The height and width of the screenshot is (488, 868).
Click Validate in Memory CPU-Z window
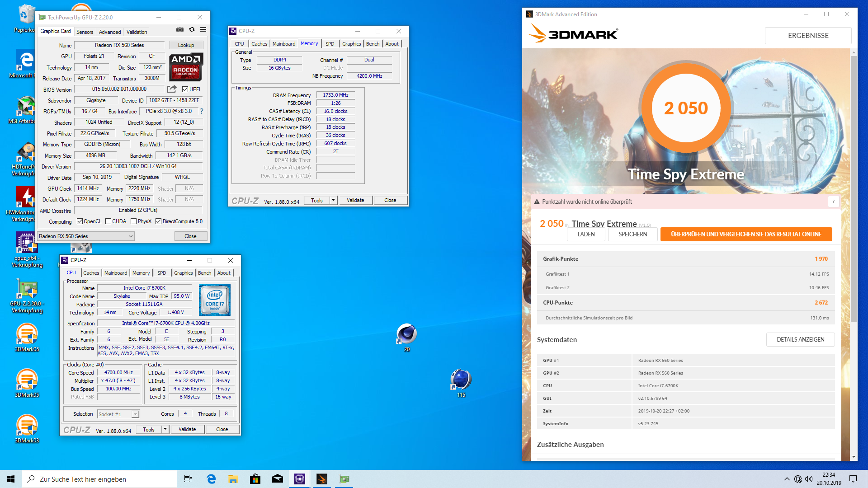pyautogui.click(x=355, y=200)
